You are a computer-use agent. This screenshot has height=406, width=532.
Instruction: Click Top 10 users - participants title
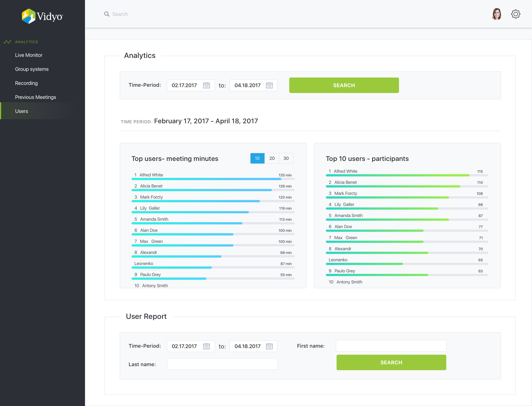367,159
